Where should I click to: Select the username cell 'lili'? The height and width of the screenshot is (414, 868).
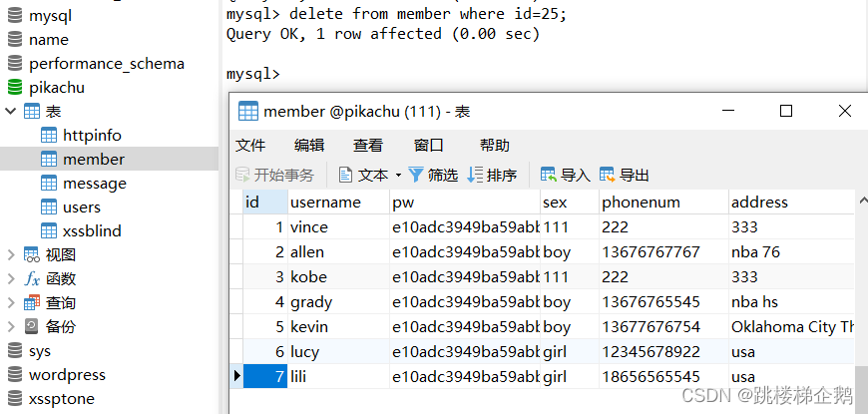tap(339, 376)
